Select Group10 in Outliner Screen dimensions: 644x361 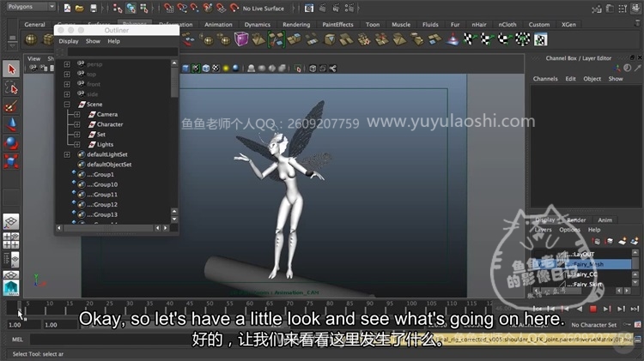[102, 184]
